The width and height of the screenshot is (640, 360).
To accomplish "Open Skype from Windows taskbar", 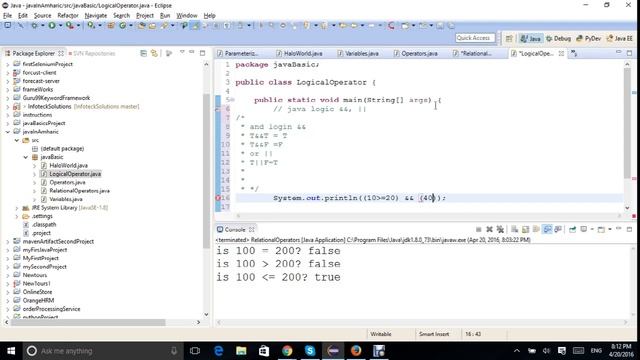I will click(310, 351).
